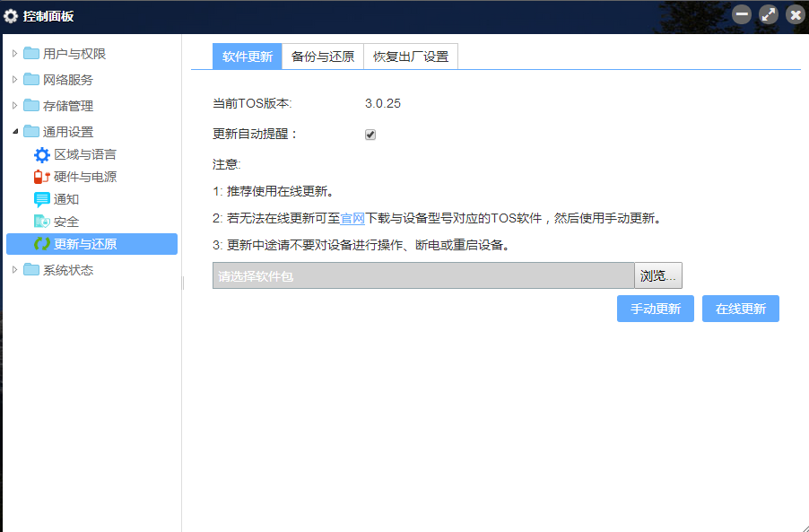This screenshot has width=809, height=532.
Task: Click the 存储管理 folder icon
Action: coord(31,106)
